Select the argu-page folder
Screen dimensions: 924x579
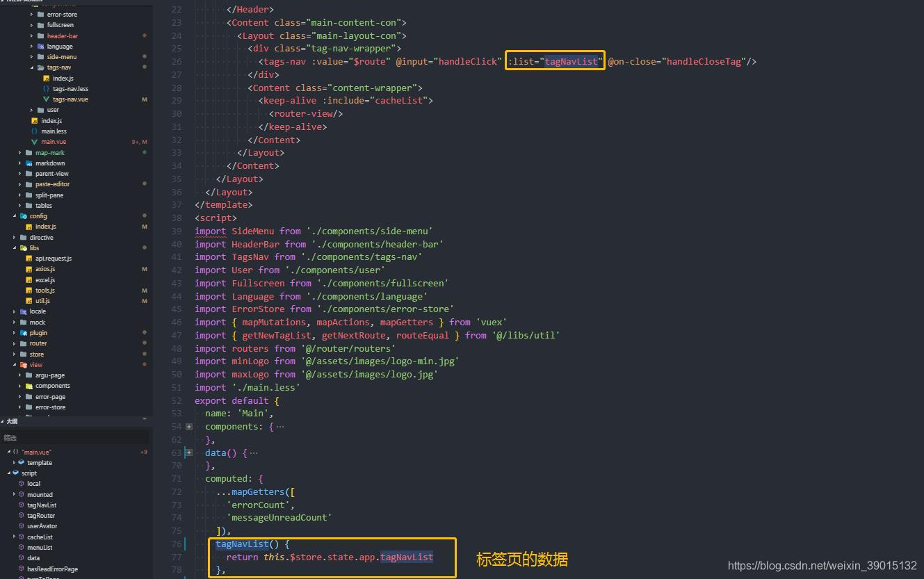(x=50, y=375)
